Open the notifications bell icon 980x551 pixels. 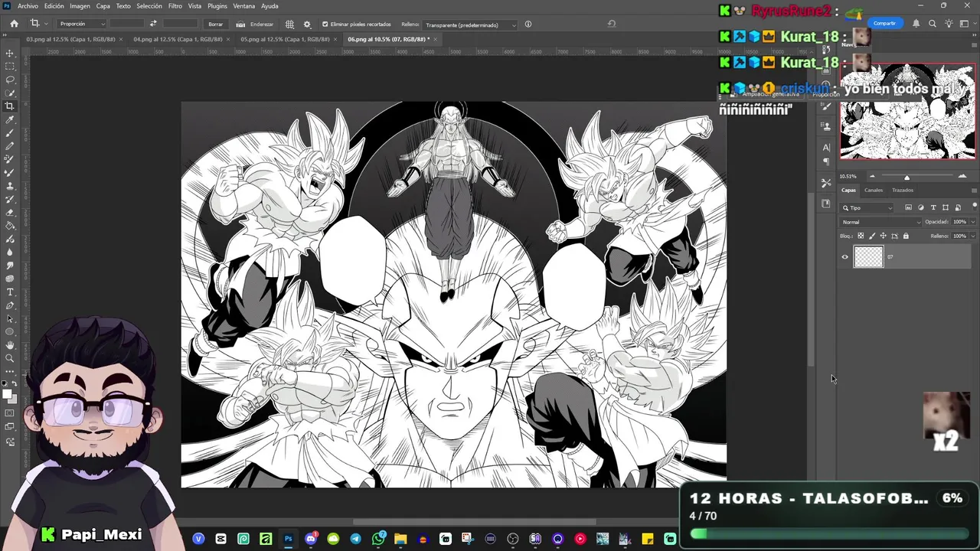coord(916,24)
